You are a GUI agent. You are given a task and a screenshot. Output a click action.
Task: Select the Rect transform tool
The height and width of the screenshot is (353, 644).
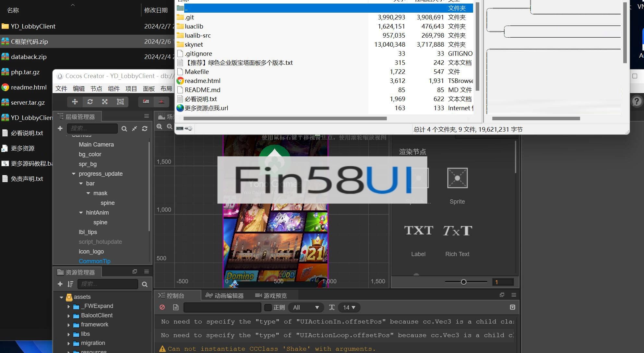pyautogui.click(x=120, y=102)
